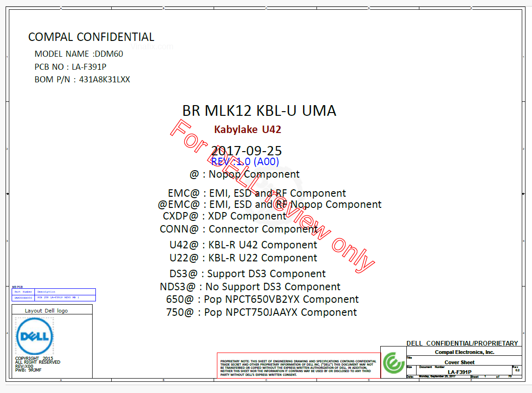
Task: Click the 'MB PCB' table label
Action: [x=17, y=287]
